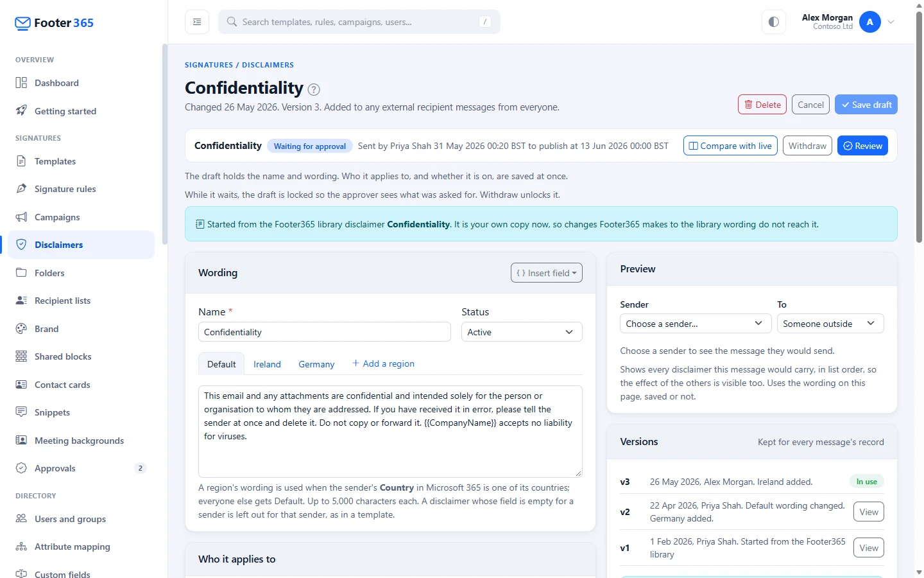Collapse the sidebar with menu toggle button

197,22
